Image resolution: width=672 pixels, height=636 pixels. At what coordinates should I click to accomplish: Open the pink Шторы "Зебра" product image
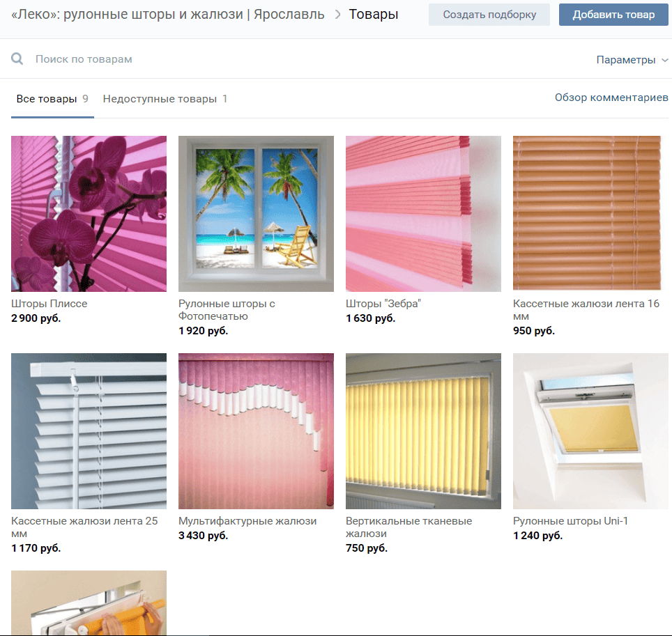coord(423,213)
